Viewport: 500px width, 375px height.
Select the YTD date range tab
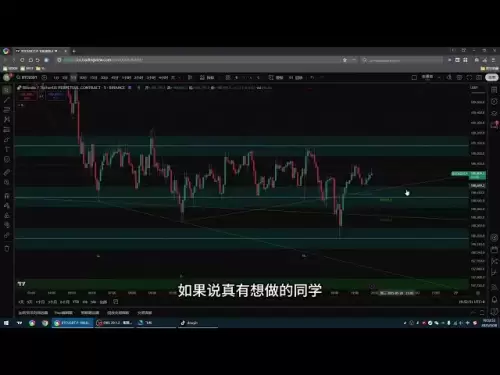click(76, 302)
